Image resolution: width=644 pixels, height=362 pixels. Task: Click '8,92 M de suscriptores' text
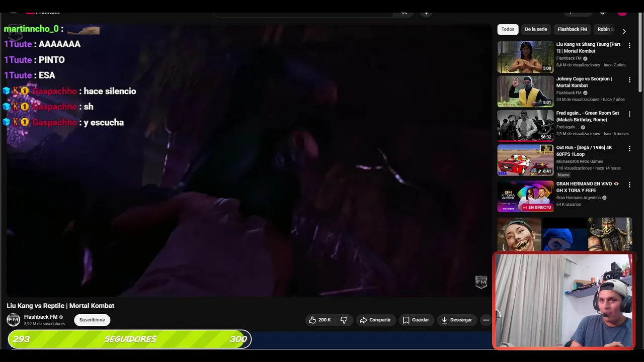[44, 324]
